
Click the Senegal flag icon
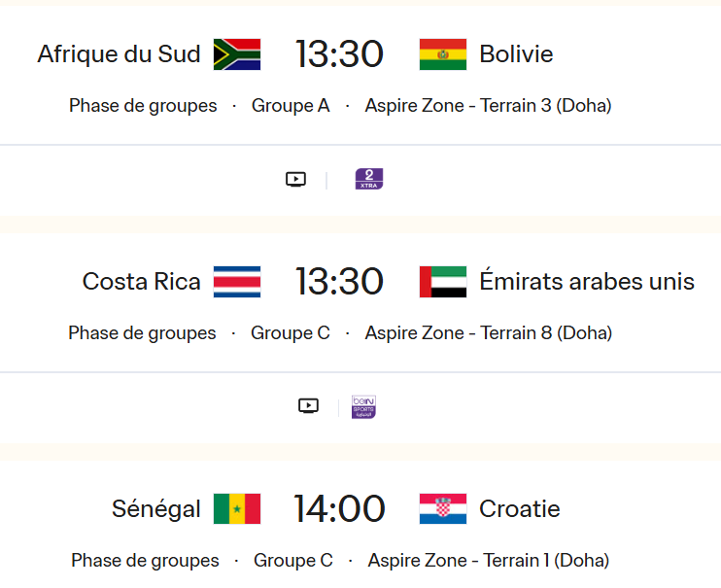click(237, 508)
